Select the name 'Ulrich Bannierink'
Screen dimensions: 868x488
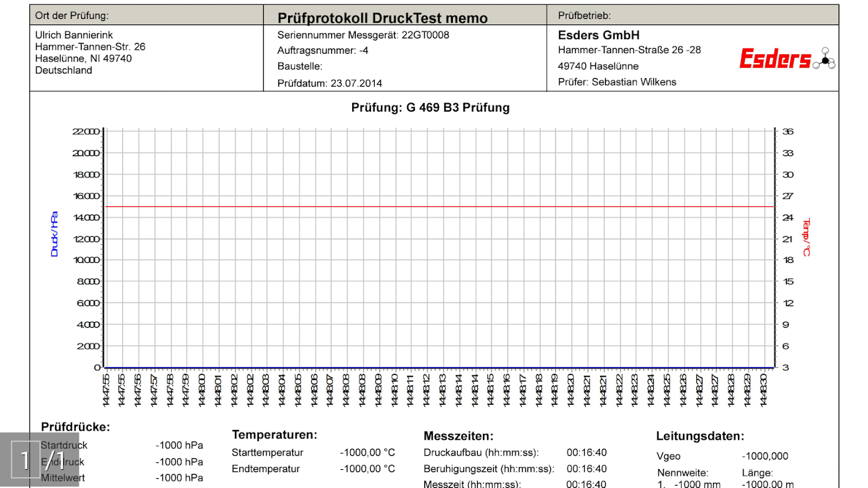coord(74,35)
